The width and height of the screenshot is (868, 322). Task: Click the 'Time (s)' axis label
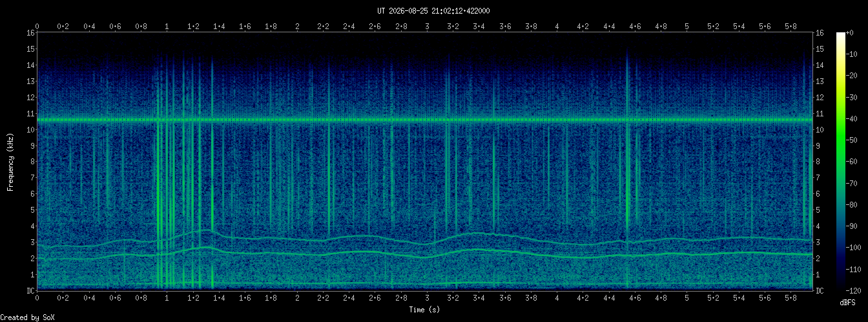[424, 310]
